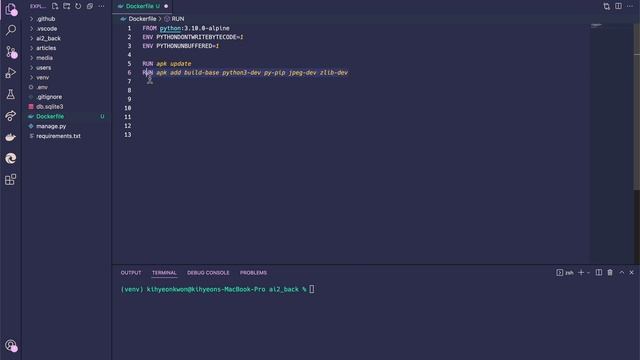The height and width of the screenshot is (360, 640).
Task: Split the editor to the right
Action: click(x=618, y=6)
